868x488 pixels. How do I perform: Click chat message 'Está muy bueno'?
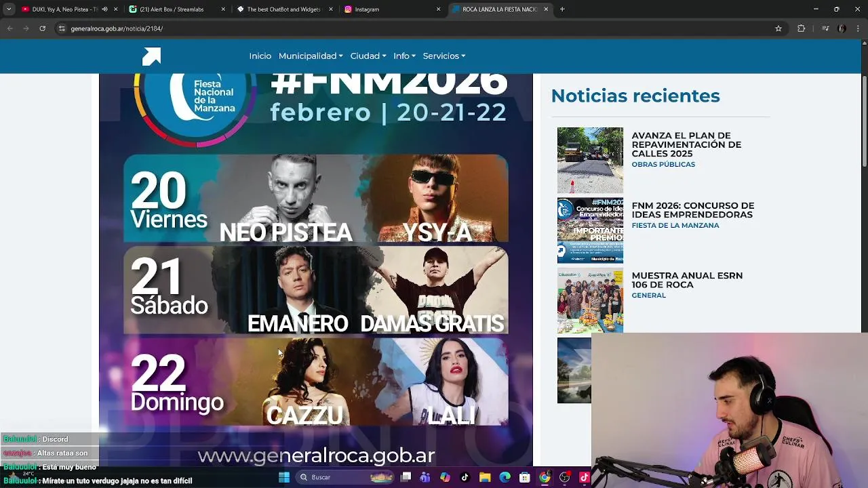tap(69, 467)
